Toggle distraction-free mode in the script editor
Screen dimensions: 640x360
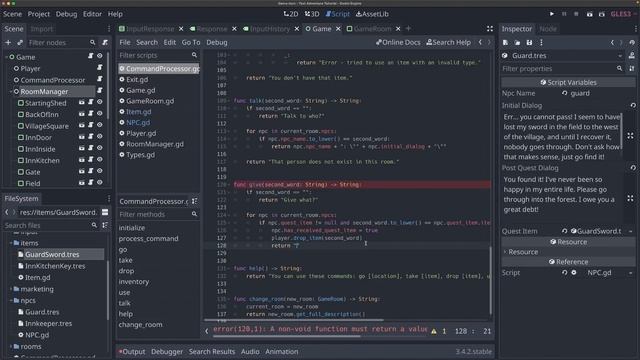(x=490, y=29)
